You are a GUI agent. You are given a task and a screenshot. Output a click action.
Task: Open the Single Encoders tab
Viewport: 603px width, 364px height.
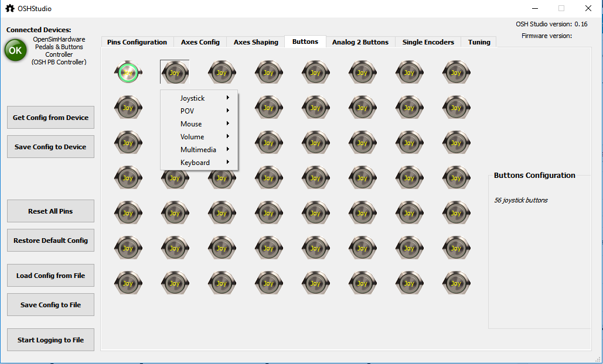(x=428, y=42)
